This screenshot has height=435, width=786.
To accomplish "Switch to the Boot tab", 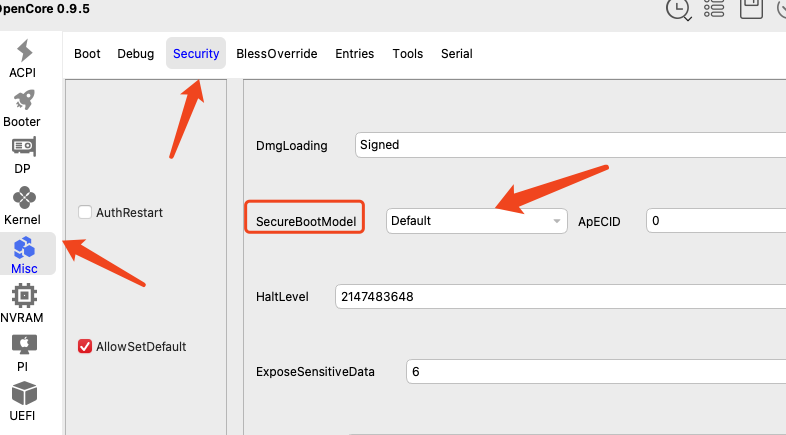I will 87,54.
